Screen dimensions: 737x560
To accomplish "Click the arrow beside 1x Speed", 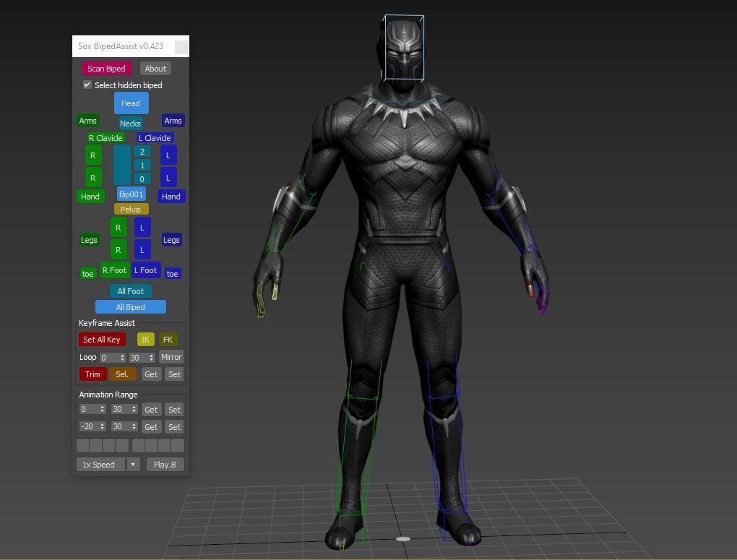I will click(x=133, y=465).
